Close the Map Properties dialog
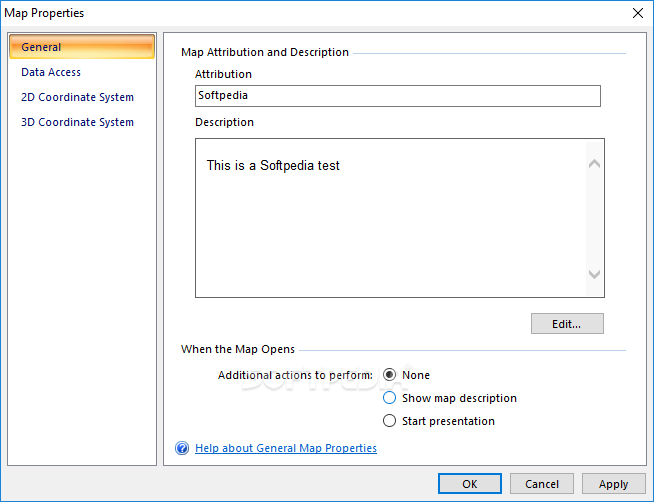Viewport: 654px width, 502px height. pos(638,13)
